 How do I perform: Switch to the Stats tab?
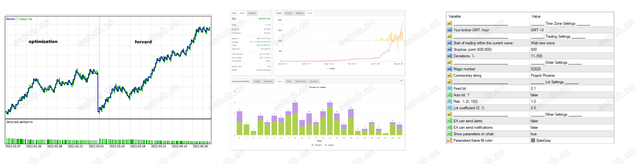[x=242, y=13]
